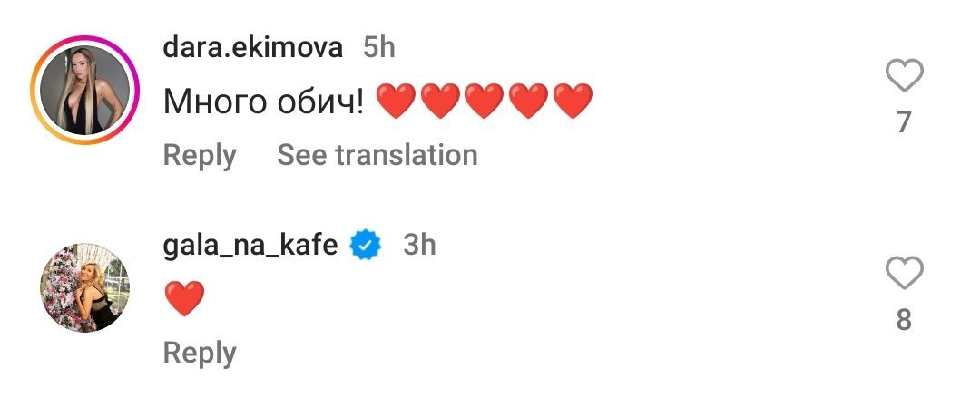Show translation of dara.ekimova's comment
The image size is (980, 407).
coord(377,155)
